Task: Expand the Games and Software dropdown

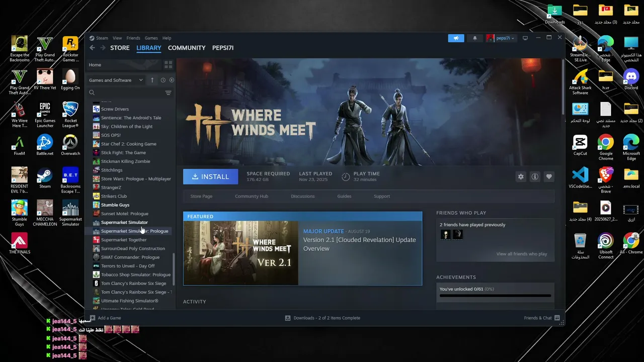Action: point(116,80)
